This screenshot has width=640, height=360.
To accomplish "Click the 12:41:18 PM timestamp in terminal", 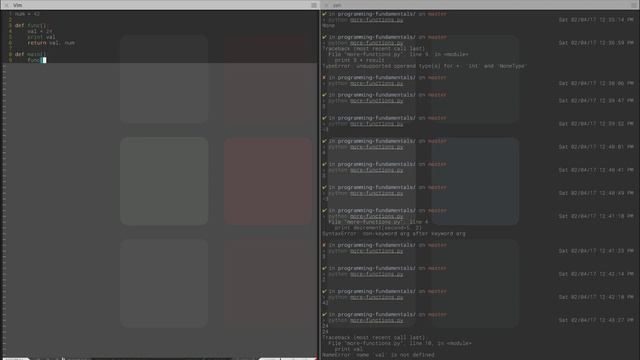I will point(596,216).
